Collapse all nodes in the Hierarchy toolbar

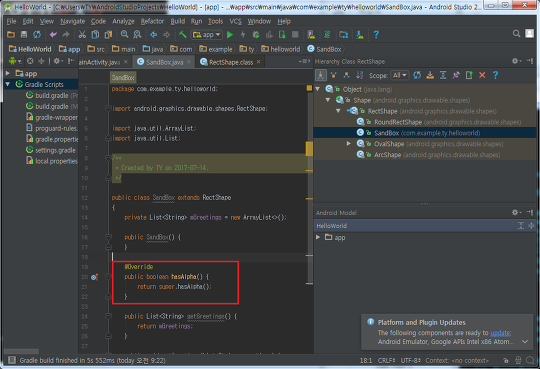[x=443, y=75]
